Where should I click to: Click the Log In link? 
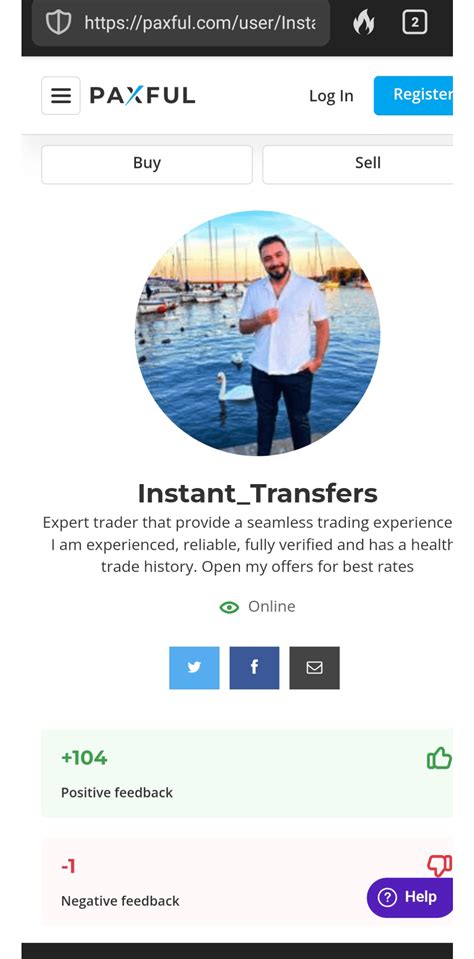click(x=331, y=96)
